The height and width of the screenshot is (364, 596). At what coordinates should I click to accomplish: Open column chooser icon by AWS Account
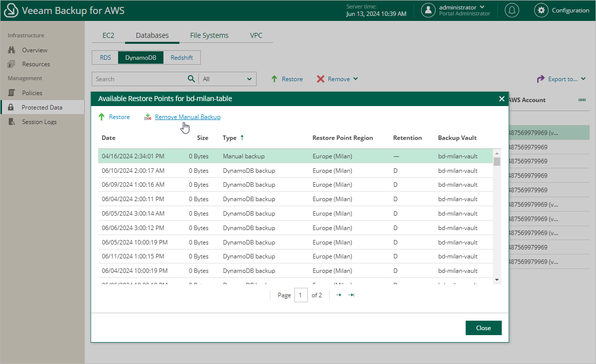pyautogui.click(x=582, y=100)
